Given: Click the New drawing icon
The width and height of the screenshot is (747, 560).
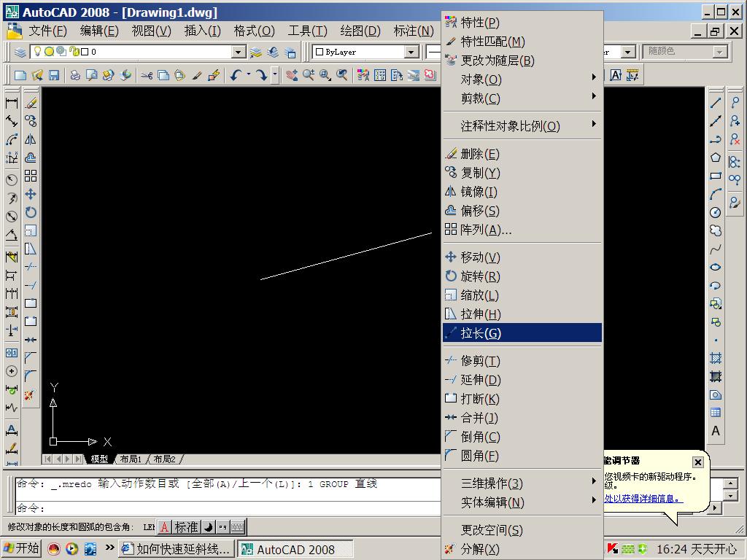Looking at the screenshot, I should pos(20,75).
